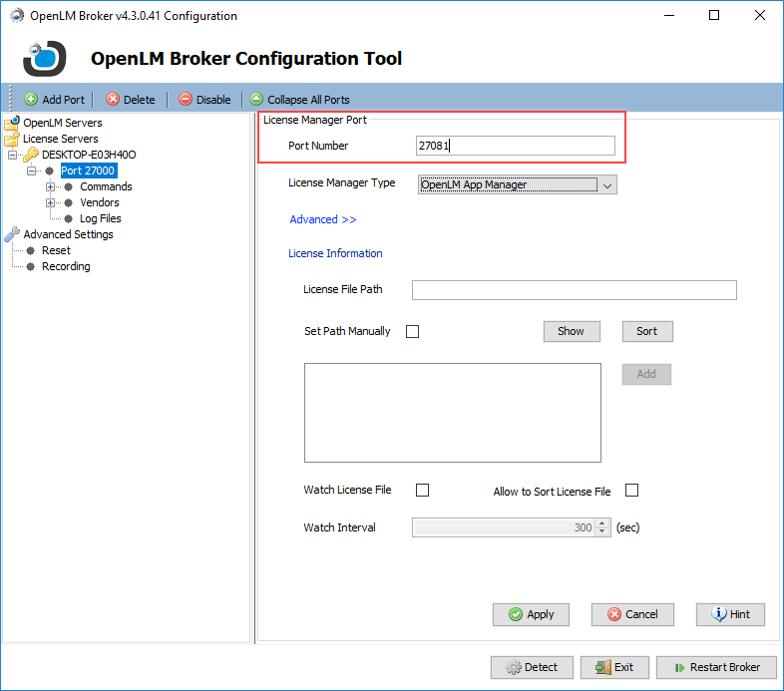Toggle the Watch License File checkbox
This screenshot has height=691, width=784.
tap(422, 491)
